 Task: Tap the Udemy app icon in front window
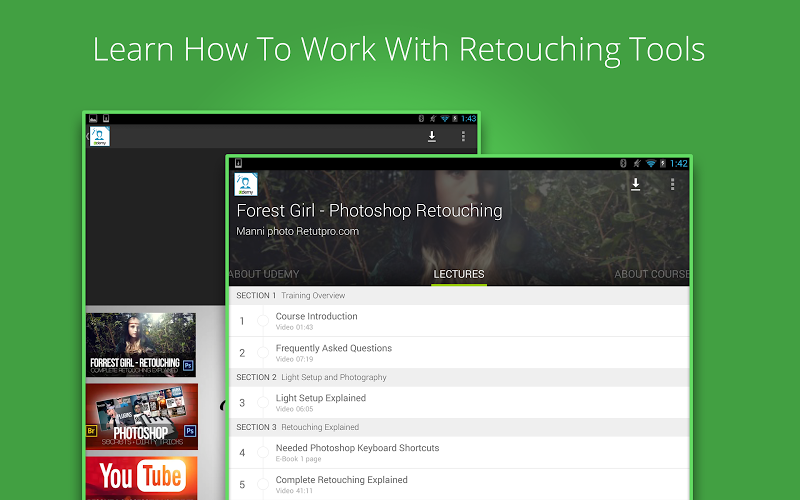pos(245,184)
